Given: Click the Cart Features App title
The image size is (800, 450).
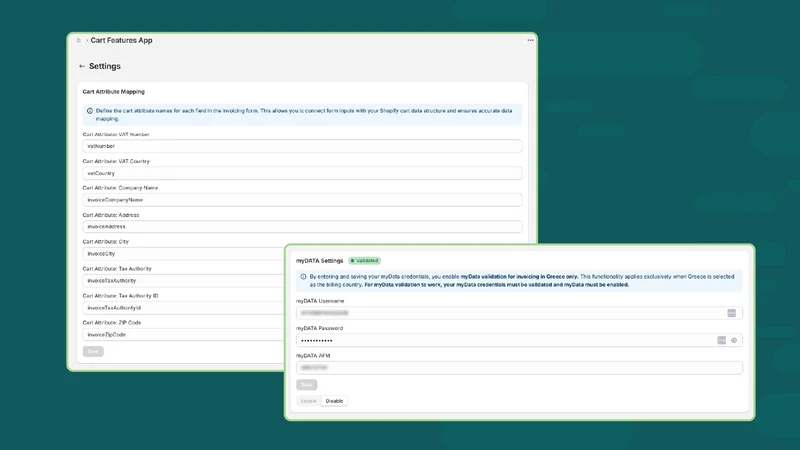Looking at the screenshot, I should 121,40.
